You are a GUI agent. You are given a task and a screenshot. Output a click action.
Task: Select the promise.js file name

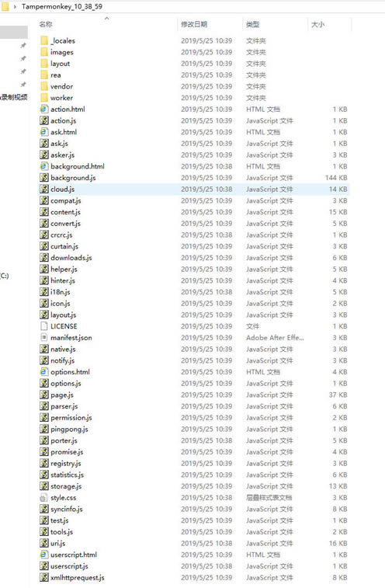[67, 452]
